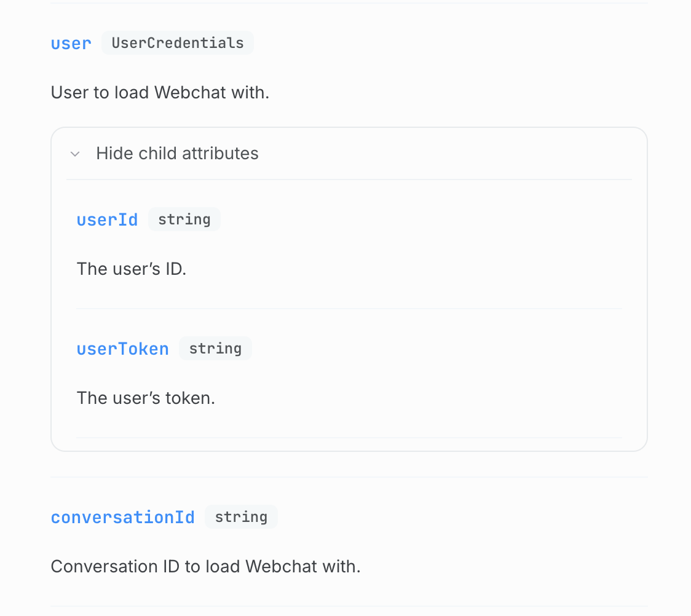
Task: Click the separator between userId and userToken
Action: pyautogui.click(x=349, y=309)
